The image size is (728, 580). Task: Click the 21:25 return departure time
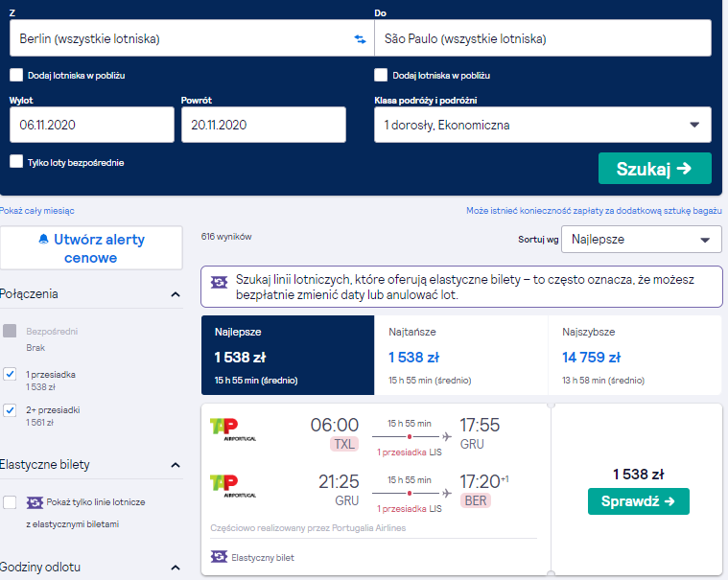pos(339,481)
